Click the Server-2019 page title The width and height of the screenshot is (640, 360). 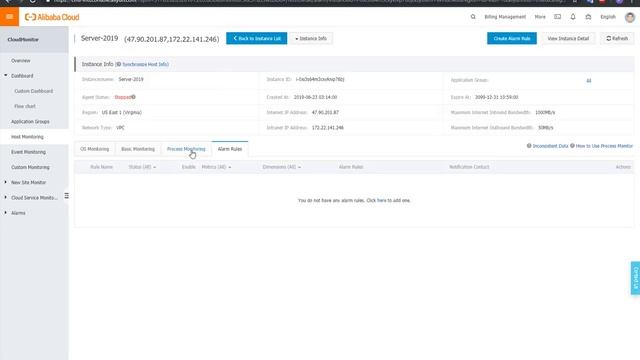coord(99,38)
